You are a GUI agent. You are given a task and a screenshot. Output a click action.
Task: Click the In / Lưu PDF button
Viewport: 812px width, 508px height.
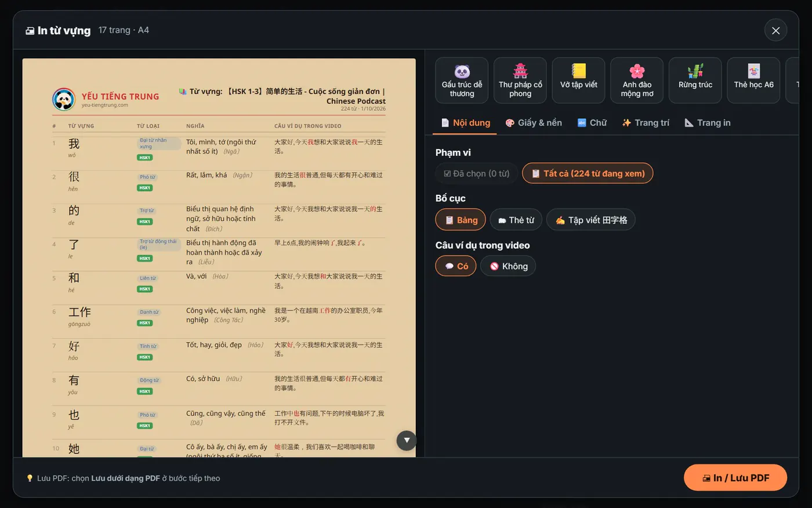[735, 478]
